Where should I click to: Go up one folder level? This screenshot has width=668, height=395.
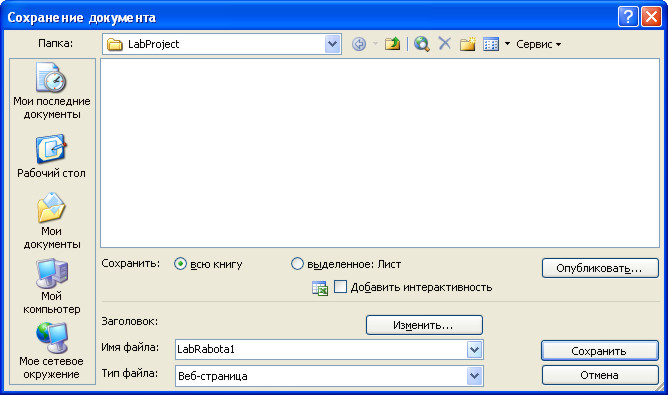(392, 44)
